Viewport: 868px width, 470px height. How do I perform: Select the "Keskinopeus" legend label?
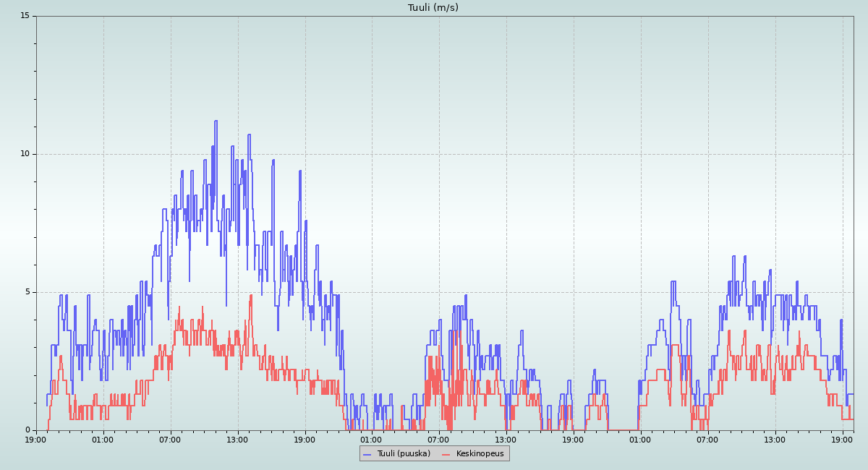tap(480, 454)
